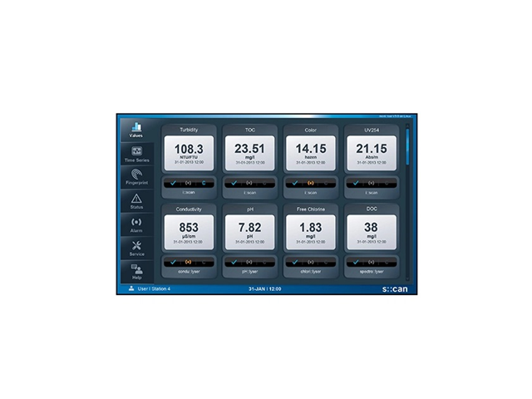Click the 31-JAN 12:00 date display
Image resolution: width=532 pixels, height=399 pixels.
click(x=265, y=288)
